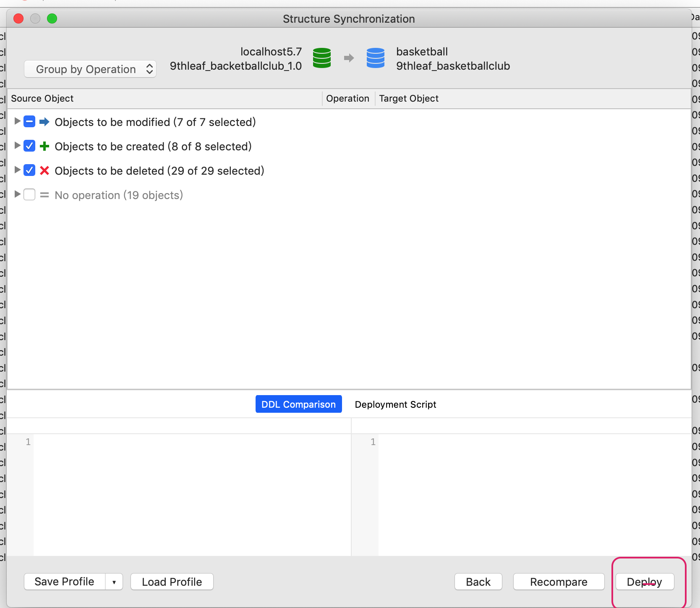Click the green plus icon beside Objects to be created
Image resolution: width=700 pixels, height=608 pixels.
tap(44, 146)
